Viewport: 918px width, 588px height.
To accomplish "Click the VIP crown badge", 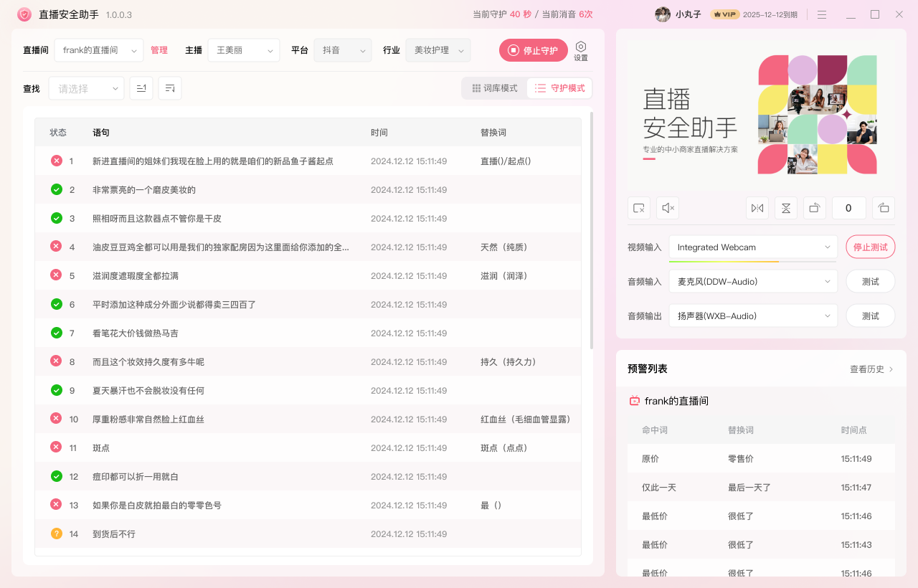I will click(x=724, y=14).
